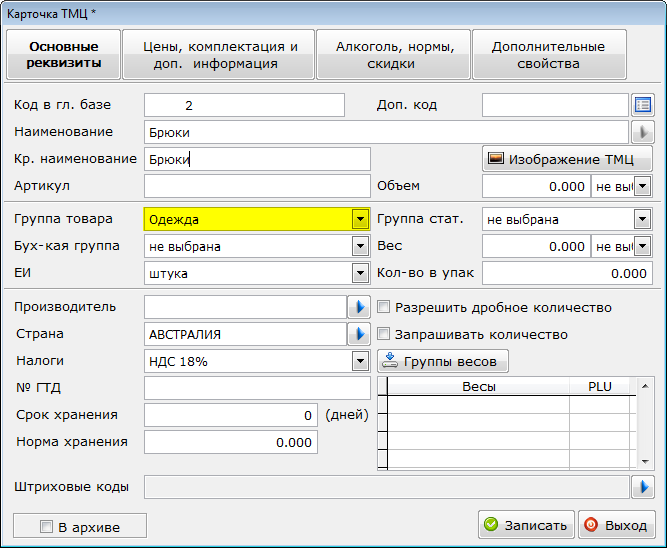Screen dimensions: 667x548
Task: Open Дополнительные свойства tab
Action: tap(549, 54)
